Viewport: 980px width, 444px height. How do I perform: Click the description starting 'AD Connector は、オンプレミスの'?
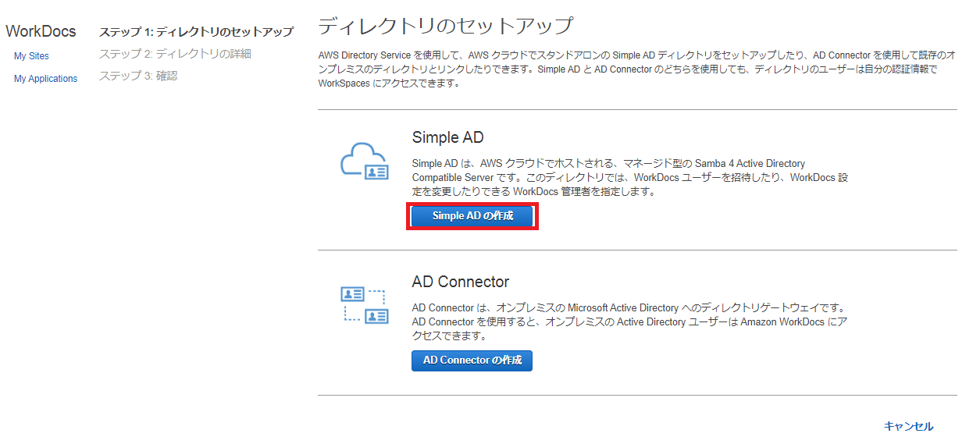pyautogui.click(x=629, y=322)
